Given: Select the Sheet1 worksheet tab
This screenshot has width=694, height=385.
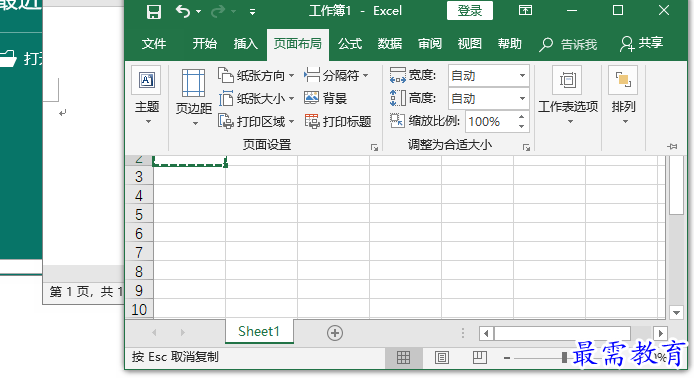Looking at the screenshot, I should pyautogui.click(x=259, y=331).
